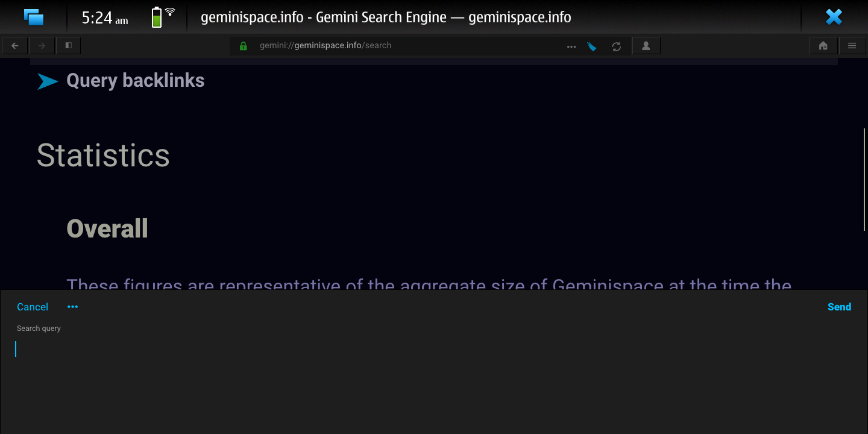
Task: Focus the Search query text field
Action: click(x=422, y=350)
